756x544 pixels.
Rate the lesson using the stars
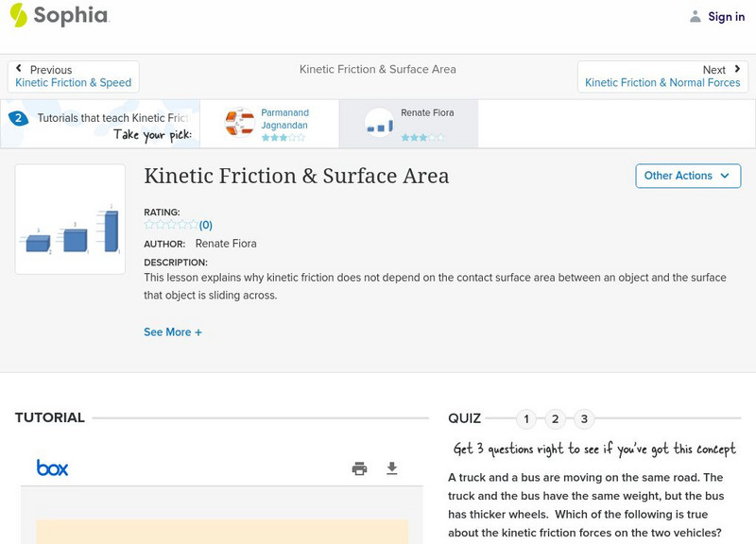tap(171, 225)
